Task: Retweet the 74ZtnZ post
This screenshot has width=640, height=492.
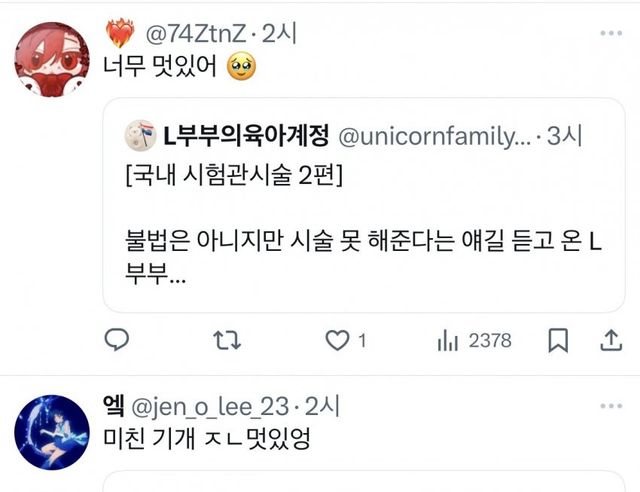Action: [227, 341]
